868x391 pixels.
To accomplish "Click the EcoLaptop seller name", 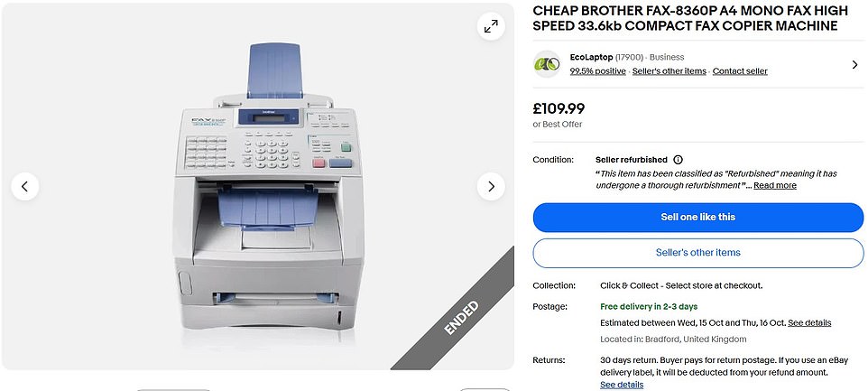I will [x=591, y=57].
